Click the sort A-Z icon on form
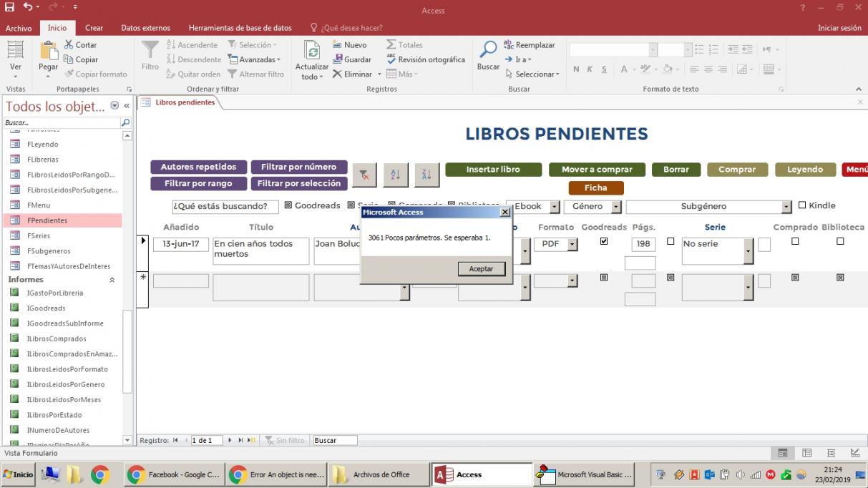 point(396,174)
